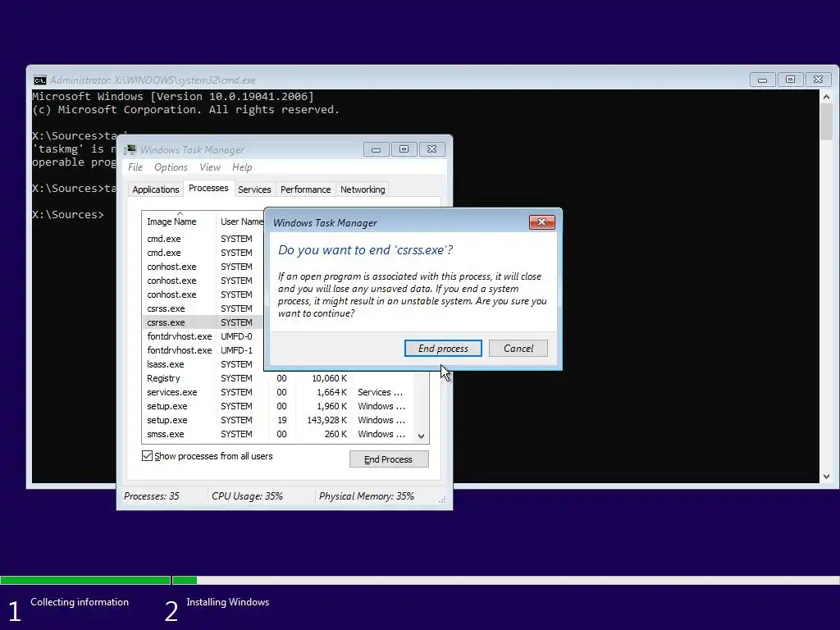Maximize the cmd.exe window

(x=790, y=80)
